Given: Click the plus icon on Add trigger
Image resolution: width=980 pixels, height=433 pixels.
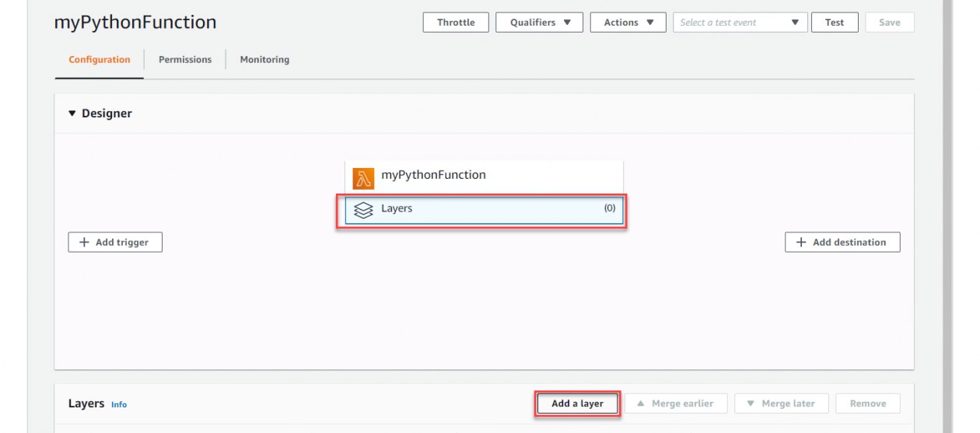Looking at the screenshot, I should [x=85, y=243].
